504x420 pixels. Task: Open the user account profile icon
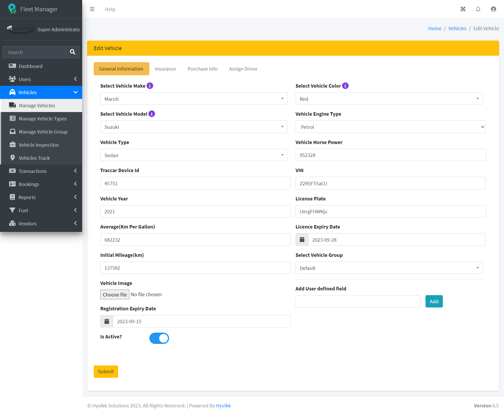[x=493, y=9]
